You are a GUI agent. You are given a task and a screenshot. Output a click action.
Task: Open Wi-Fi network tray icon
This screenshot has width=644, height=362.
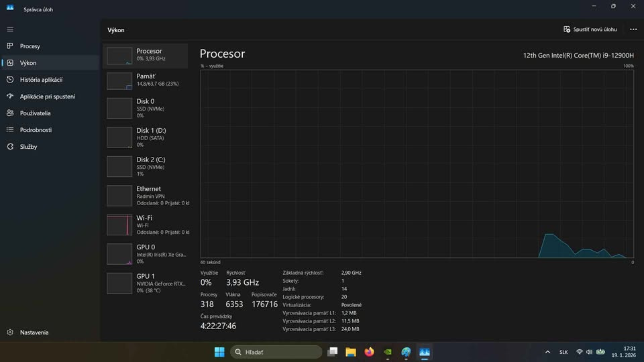(580, 352)
